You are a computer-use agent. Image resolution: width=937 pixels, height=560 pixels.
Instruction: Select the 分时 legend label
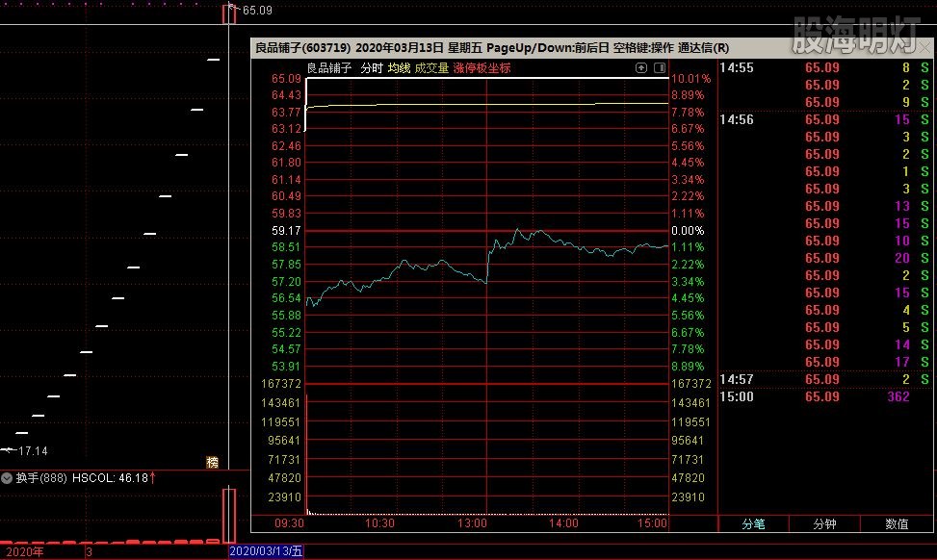coord(371,68)
